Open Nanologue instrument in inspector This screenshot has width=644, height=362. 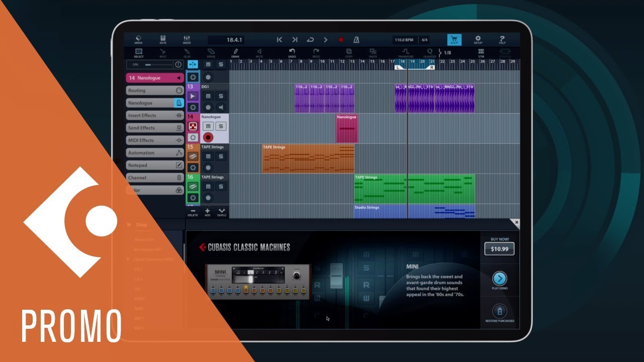pos(155,103)
